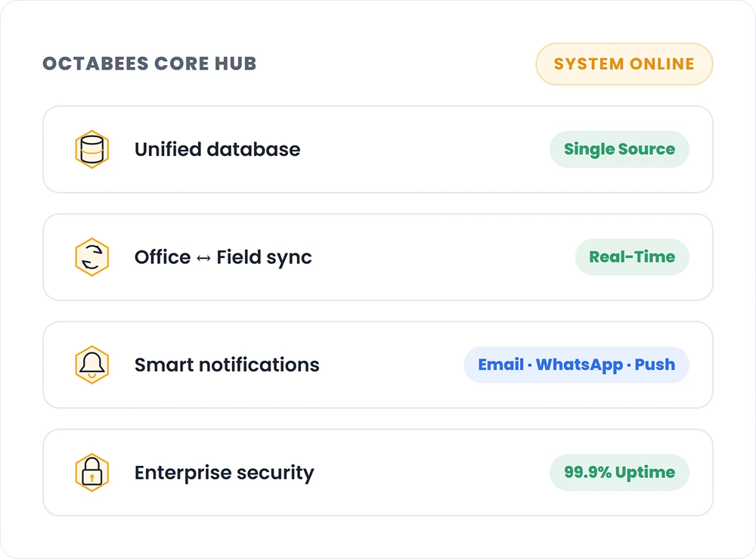Click the sync arrows hexagon icon

coord(91,257)
